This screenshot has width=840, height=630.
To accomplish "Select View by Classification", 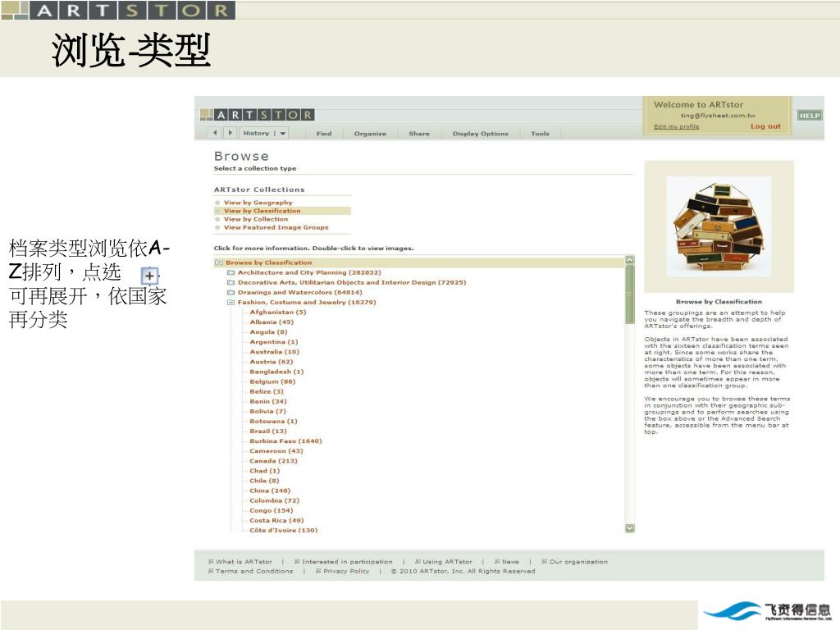I will [x=262, y=211].
